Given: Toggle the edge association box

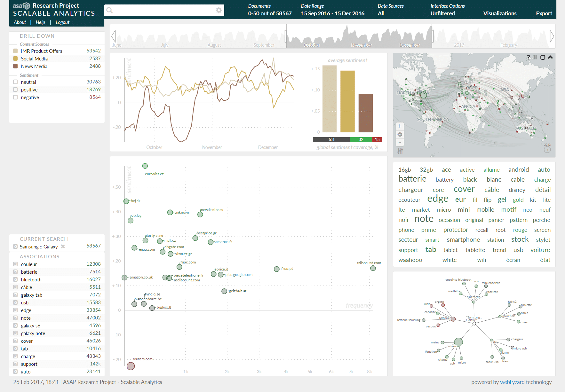Looking at the screenshot, I should [x=15, y=310].
